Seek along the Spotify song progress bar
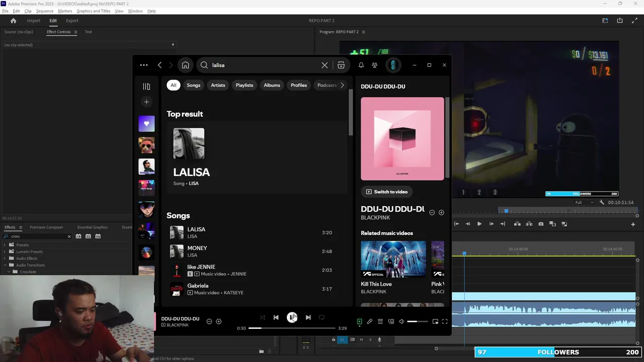 (x=292, y=328)
